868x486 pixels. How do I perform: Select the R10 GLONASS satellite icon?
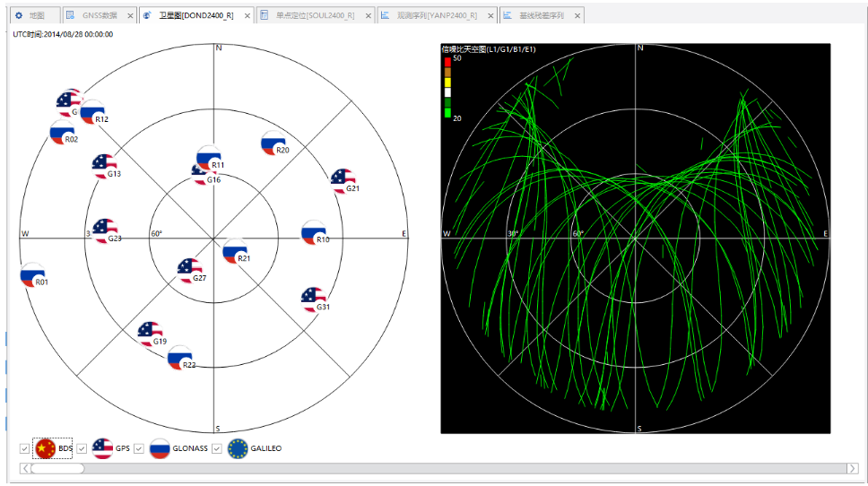[x=313, y=232]
